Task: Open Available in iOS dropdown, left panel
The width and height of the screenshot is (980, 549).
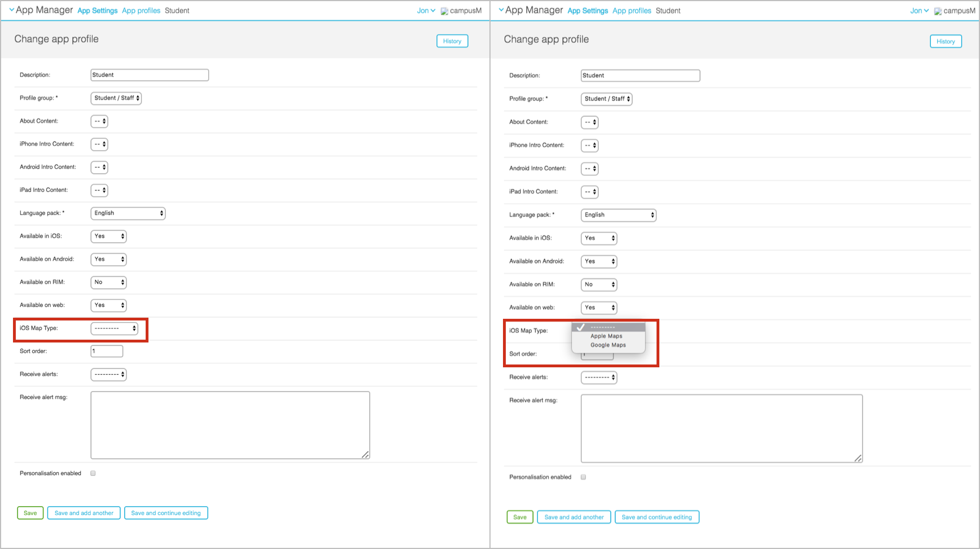Action: (x=108, y=236)
